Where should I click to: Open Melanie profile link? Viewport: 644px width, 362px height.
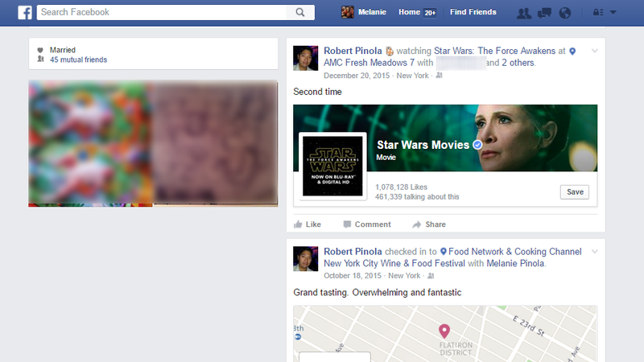(372, 12)
